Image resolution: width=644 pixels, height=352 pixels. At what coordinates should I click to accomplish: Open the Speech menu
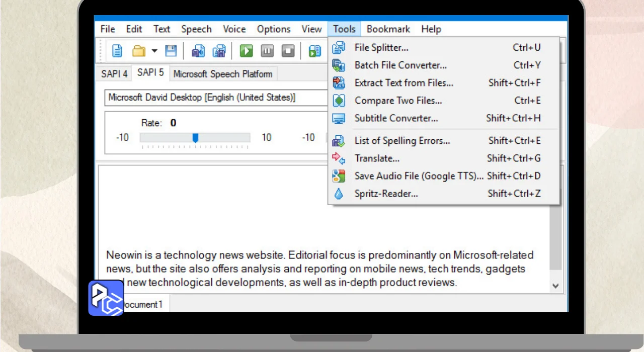[x=196, y=29]
